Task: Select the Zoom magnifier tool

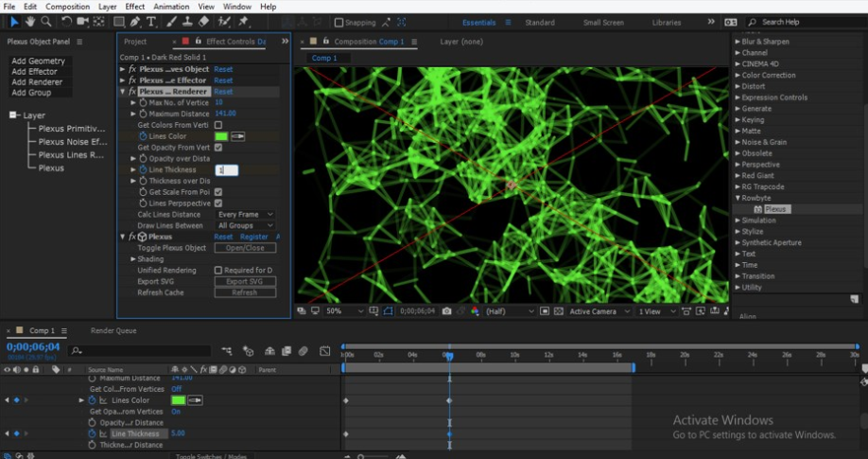Action: (x=46, y=22)
